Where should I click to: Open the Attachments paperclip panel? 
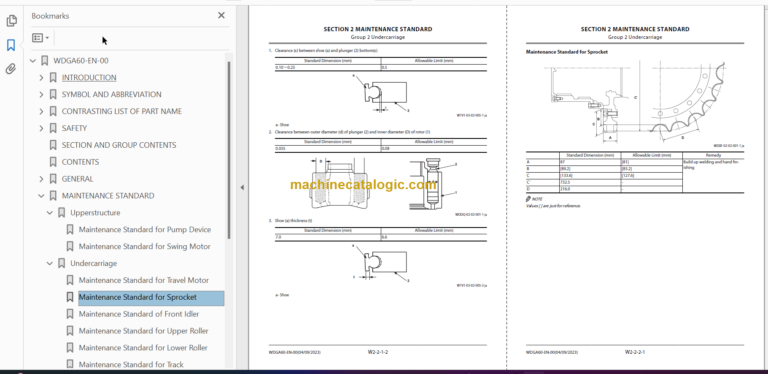click(11, 69)
